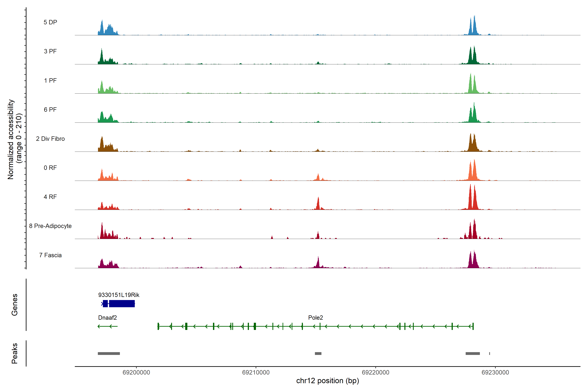Click the Pole2 gene name

(x=316, y=318)
